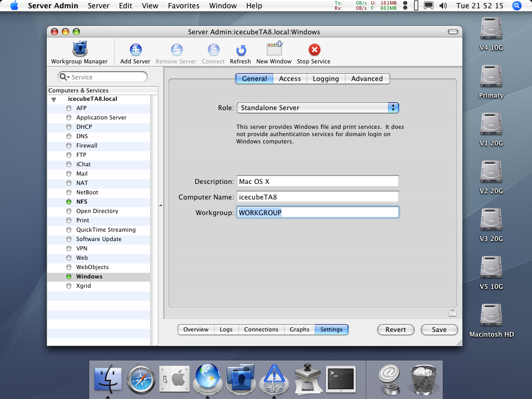Click the Service search field
This screenshot has width=532, height=399.
[x=102, y=77]
